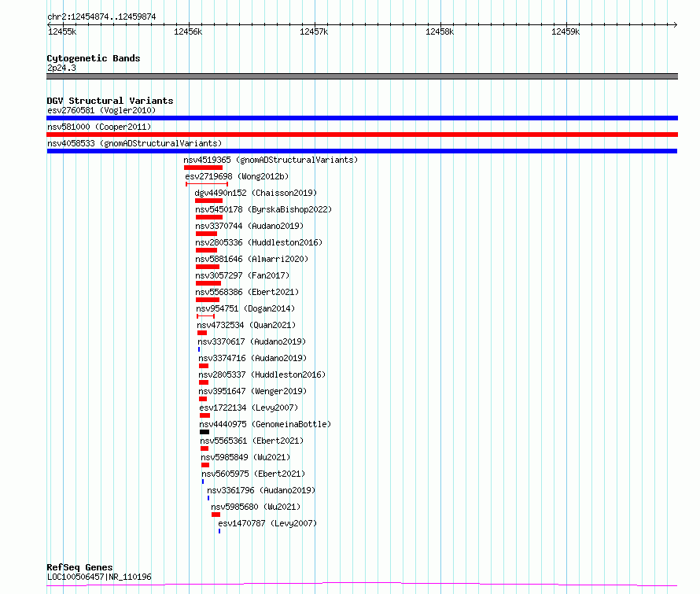
Task: Click the 12457k ruler label
Action: [314, 31]
